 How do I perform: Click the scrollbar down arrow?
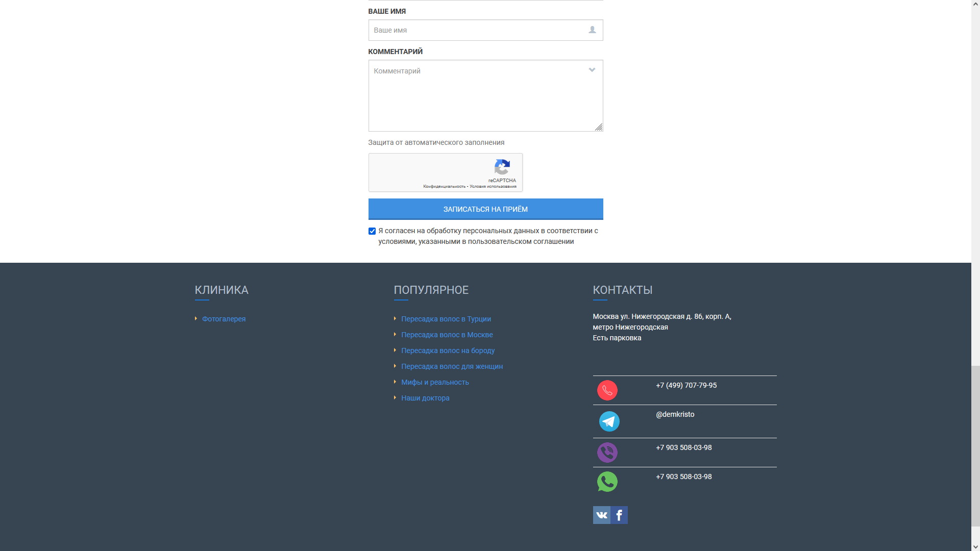coord(975,546)
